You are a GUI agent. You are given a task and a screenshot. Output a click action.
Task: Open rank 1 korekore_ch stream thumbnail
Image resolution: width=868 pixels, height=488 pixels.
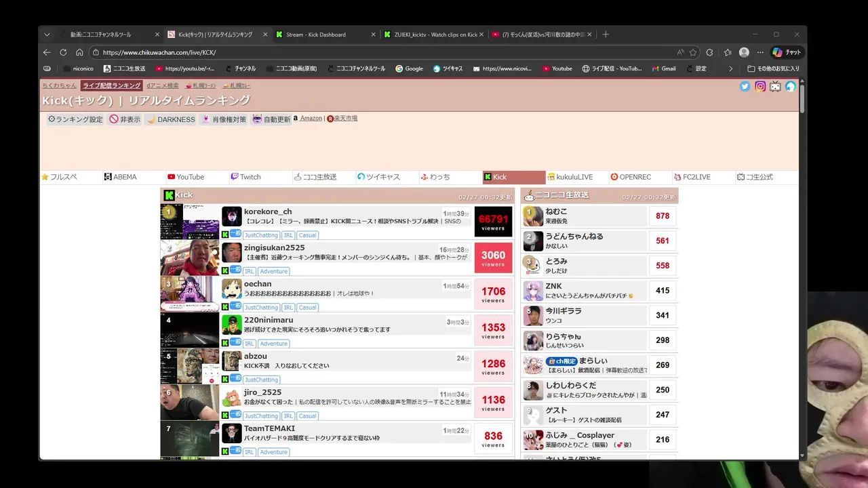click(x=190, y=222)
